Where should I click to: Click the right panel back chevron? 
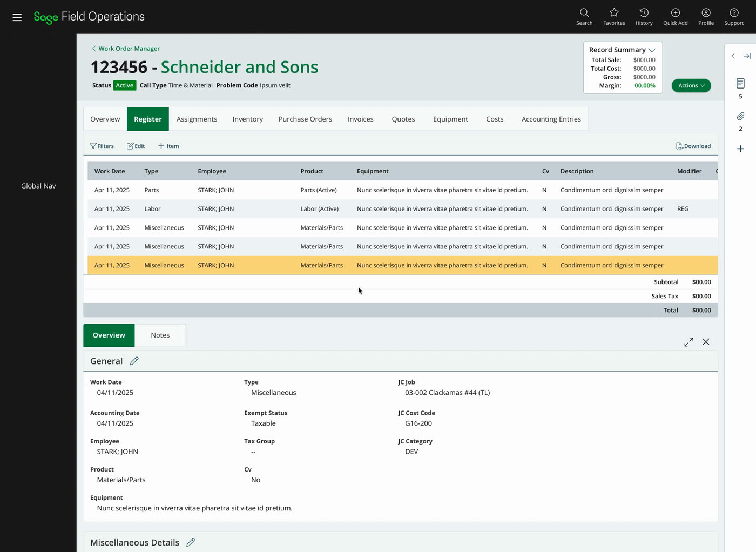pos(733,56)
